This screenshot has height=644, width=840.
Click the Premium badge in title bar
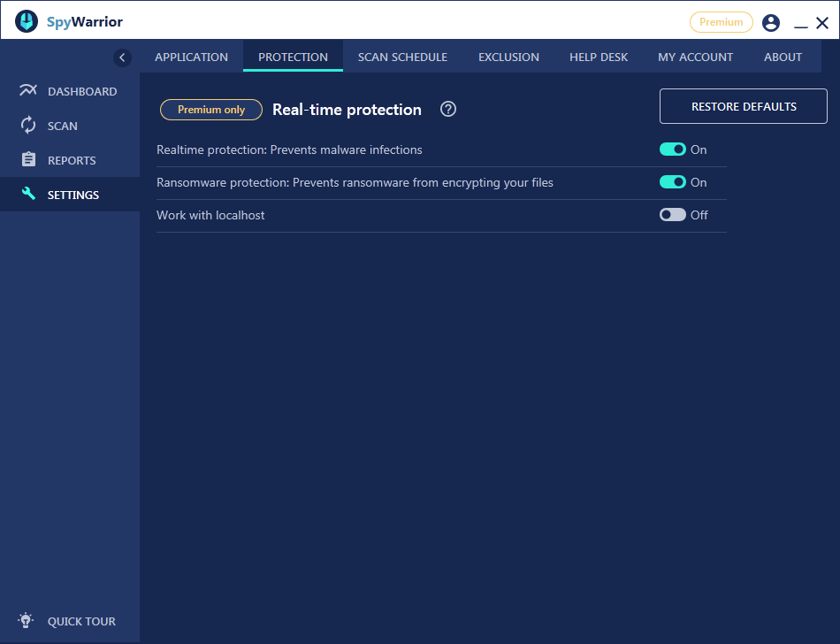(x=721, y=22)
